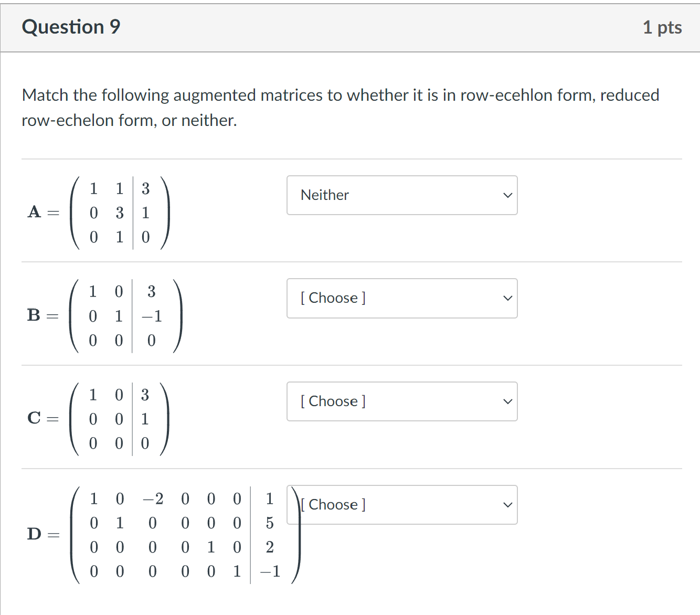Click the matrix D label
The height and width of the screenshot is (615, 700).
[x=35, y=535]
